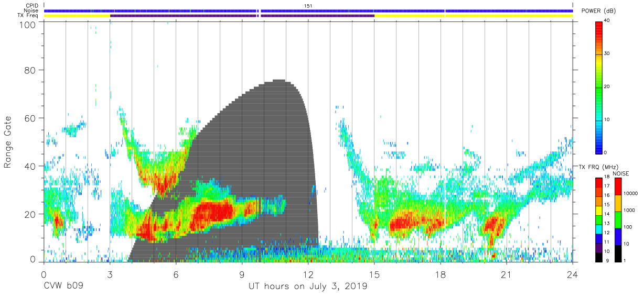Screen dimensions: 644x297
Task: Click the purple segment of TX Freq bar
Action: [x=242, y=16]
